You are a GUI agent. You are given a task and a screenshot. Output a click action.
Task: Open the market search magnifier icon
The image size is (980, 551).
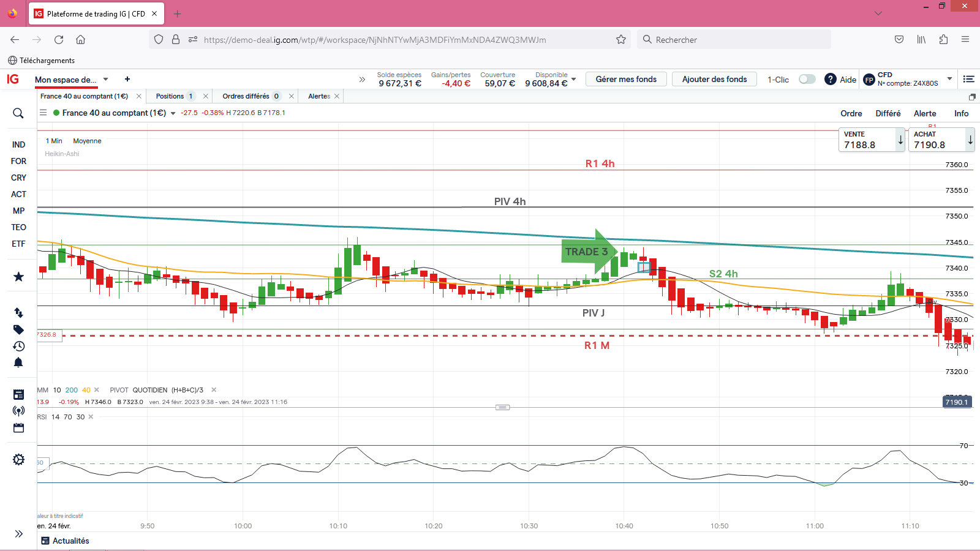tap(18, 113)
